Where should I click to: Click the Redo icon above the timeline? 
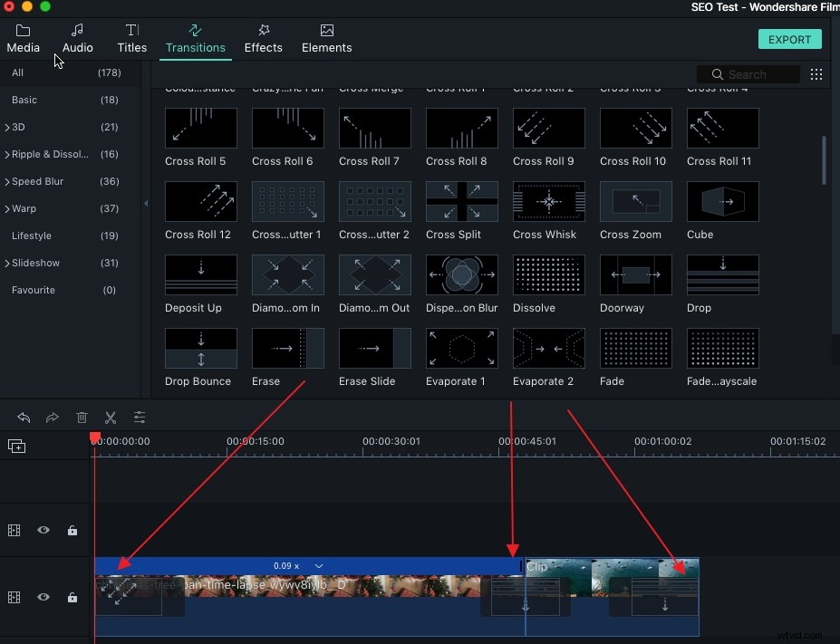(x=53, y=418)
